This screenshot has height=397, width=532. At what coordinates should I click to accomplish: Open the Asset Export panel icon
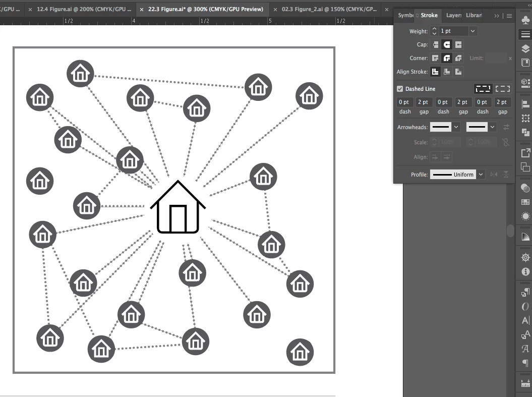[525, 153]
